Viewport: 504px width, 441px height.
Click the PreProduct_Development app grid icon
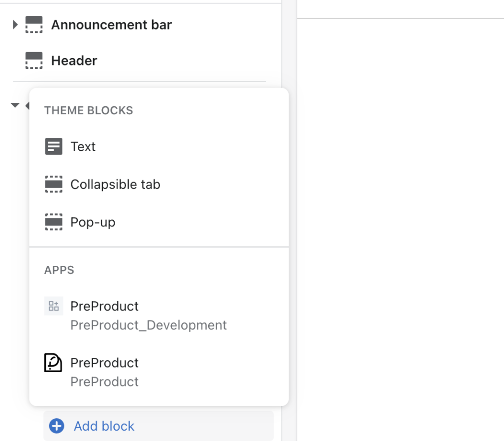pos(54,306)
